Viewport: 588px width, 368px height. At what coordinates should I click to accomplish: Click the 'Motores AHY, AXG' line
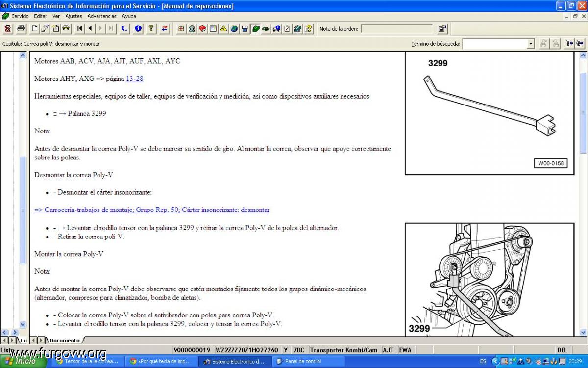pos(89,79)
